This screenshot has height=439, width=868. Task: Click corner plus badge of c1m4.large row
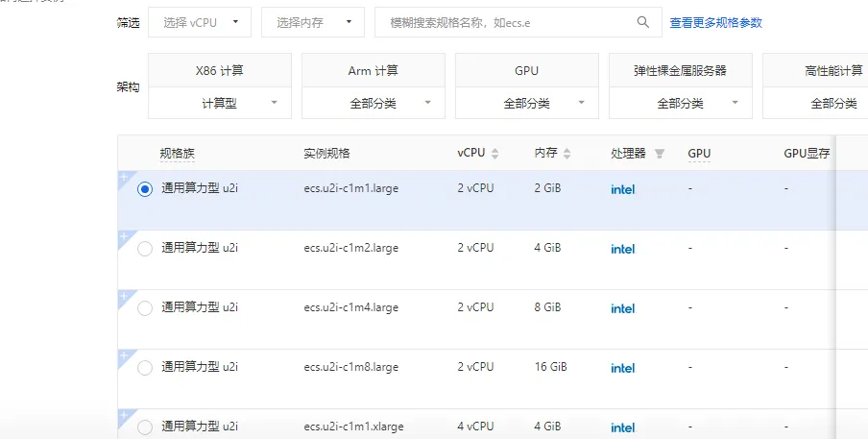pos(124,296)
